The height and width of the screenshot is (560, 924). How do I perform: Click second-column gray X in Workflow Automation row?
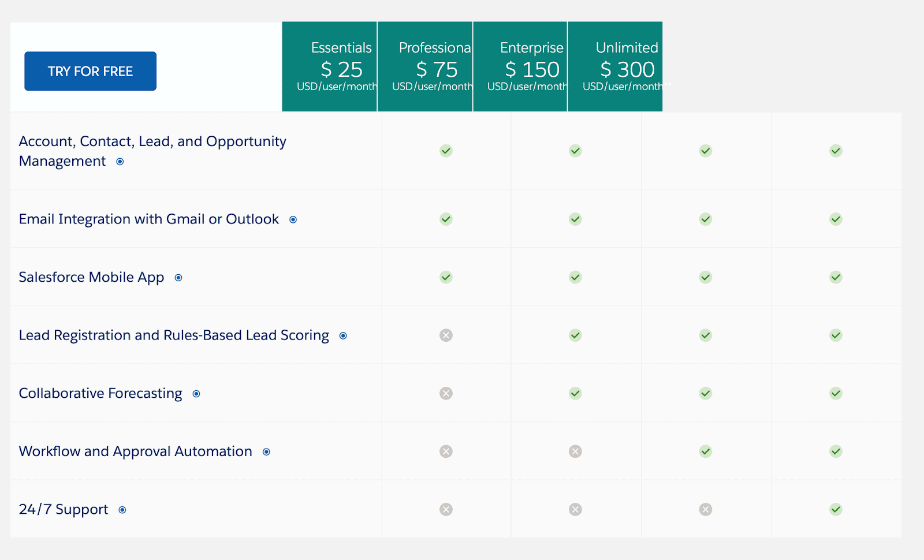click(x=575, y=451)
